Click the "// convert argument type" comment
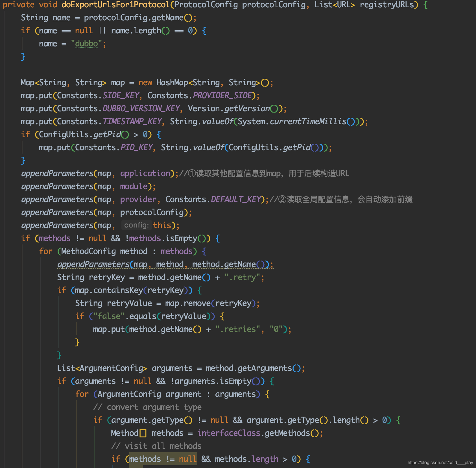 click(147, 407)
